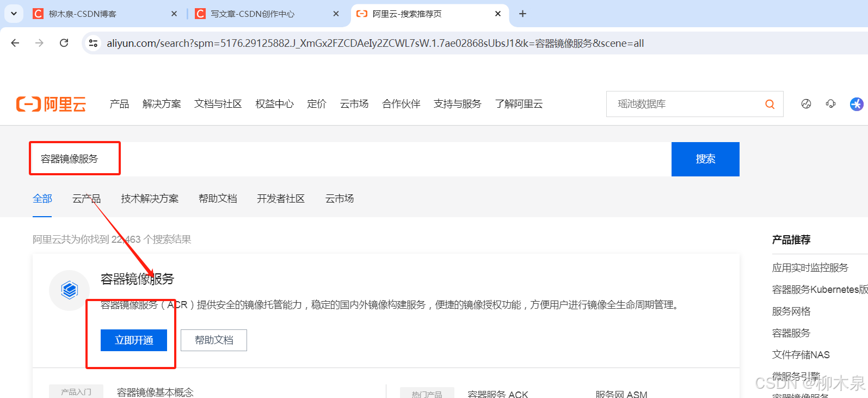Select the 技术解决方案 results tab
This screenshot has height=398, width=868.
150,199
